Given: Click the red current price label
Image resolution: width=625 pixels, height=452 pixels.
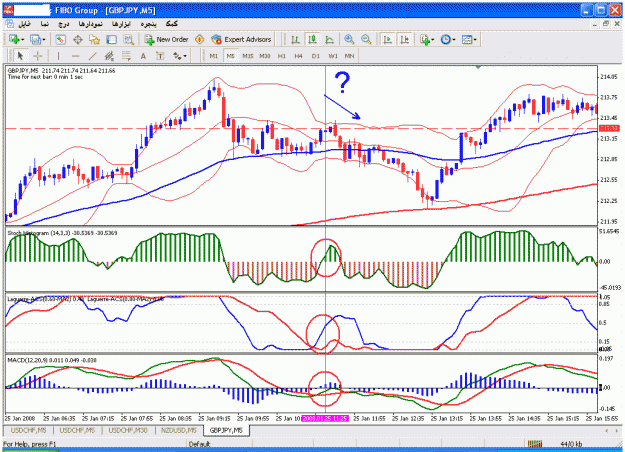Looking at the screenshot, I should tap(609, 128).
